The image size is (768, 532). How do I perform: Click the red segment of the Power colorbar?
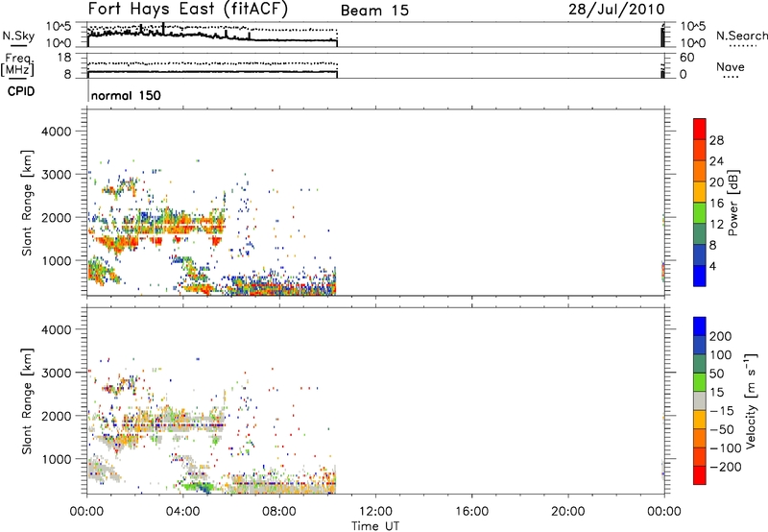(x=700, y=129)
